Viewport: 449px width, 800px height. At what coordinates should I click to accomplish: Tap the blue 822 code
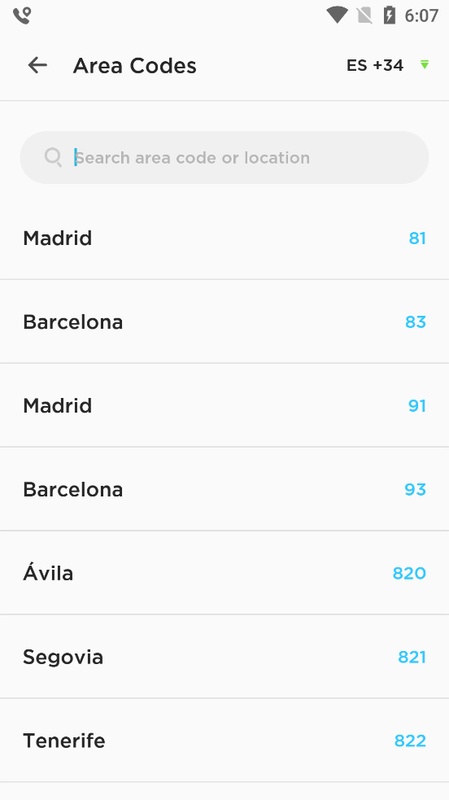(410, 740)
